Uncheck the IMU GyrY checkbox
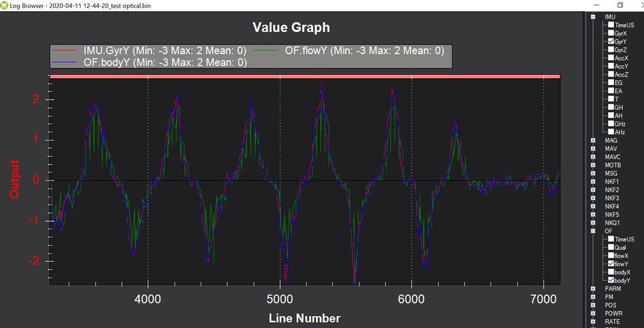644x328 pixels. coord(611,42)
